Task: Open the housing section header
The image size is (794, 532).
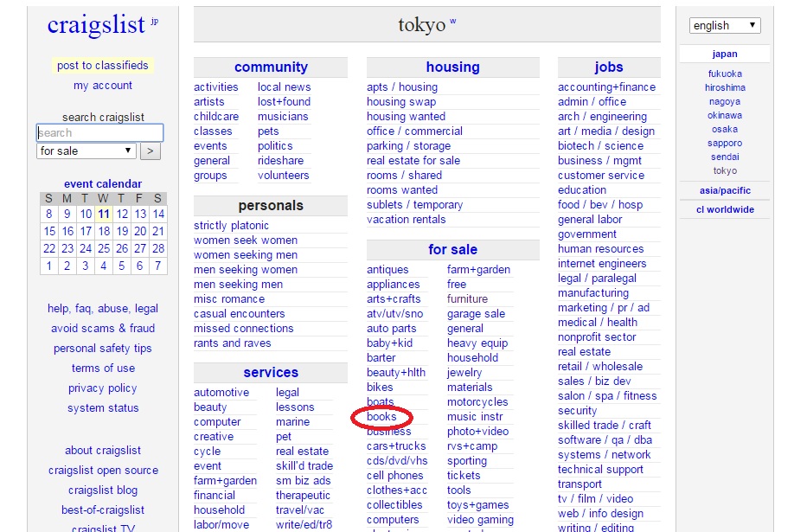Action: pos(452,67)
